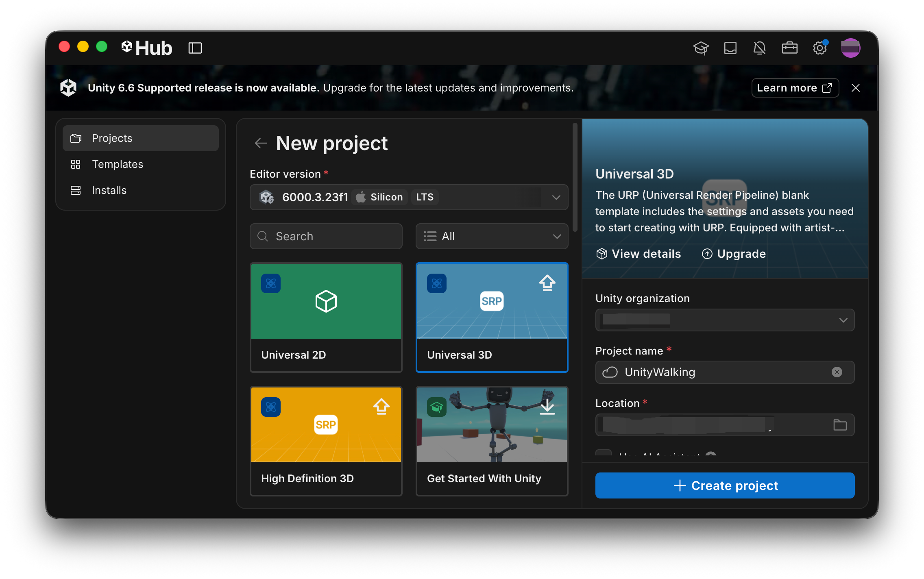Toggle the sidebar panel icon next to Hub
The image size is (924, 579).
point(195,48)
